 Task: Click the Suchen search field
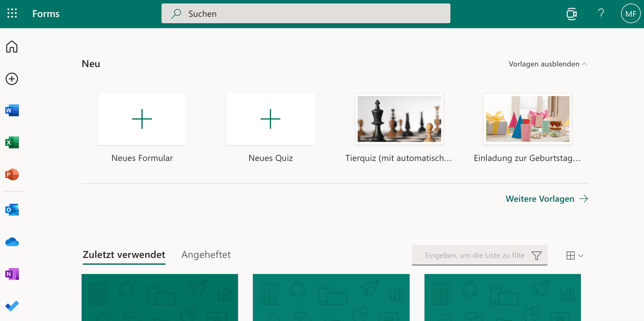[x=306, y=13]
